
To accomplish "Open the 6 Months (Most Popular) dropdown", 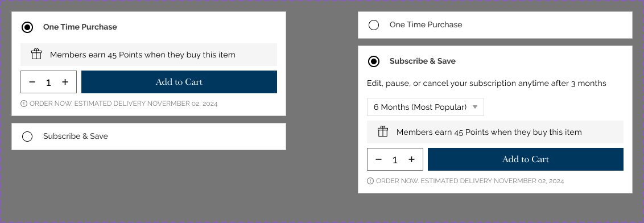I will point(426,107).
